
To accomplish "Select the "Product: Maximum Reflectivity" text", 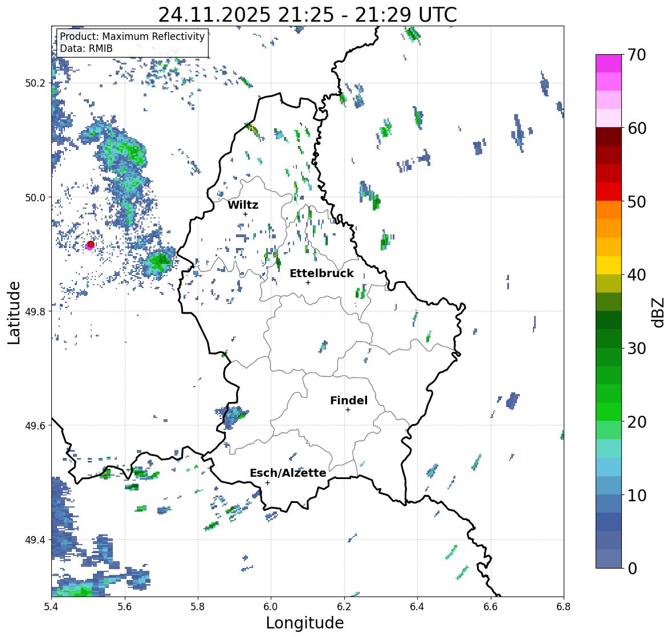I will click(132, 36).
